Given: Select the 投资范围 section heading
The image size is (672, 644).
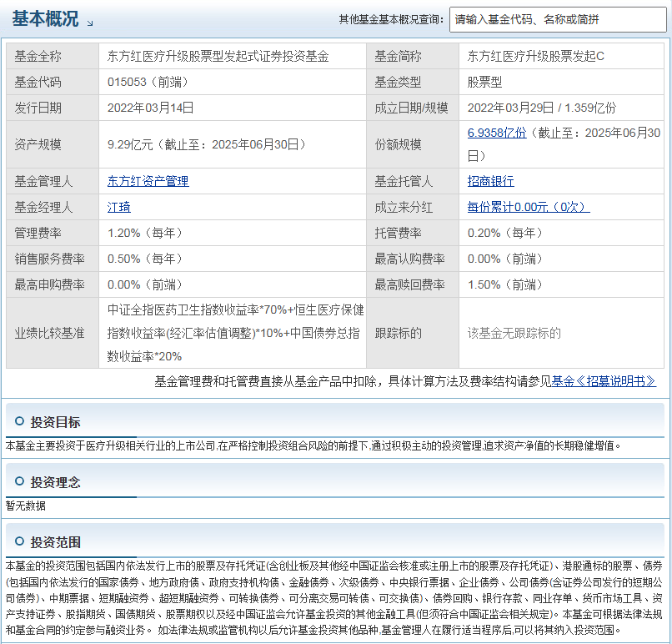Looking at the screenshot, I should click(55, 542).
